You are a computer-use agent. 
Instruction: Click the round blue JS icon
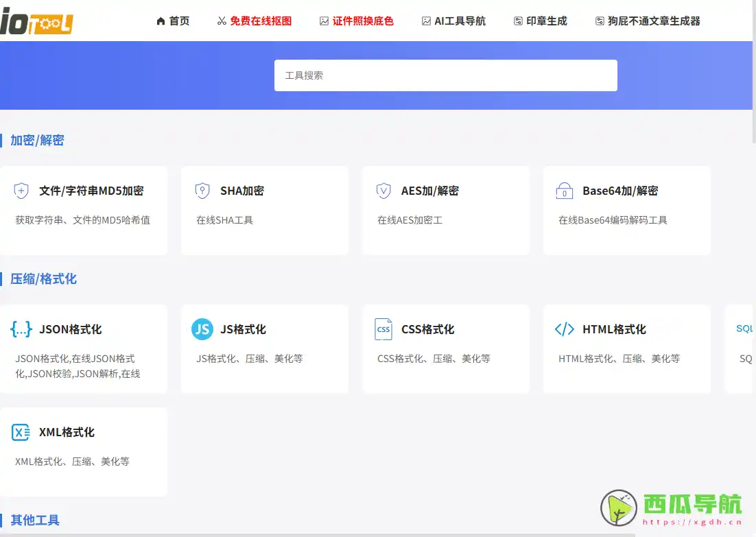click(x=202, y=329)
